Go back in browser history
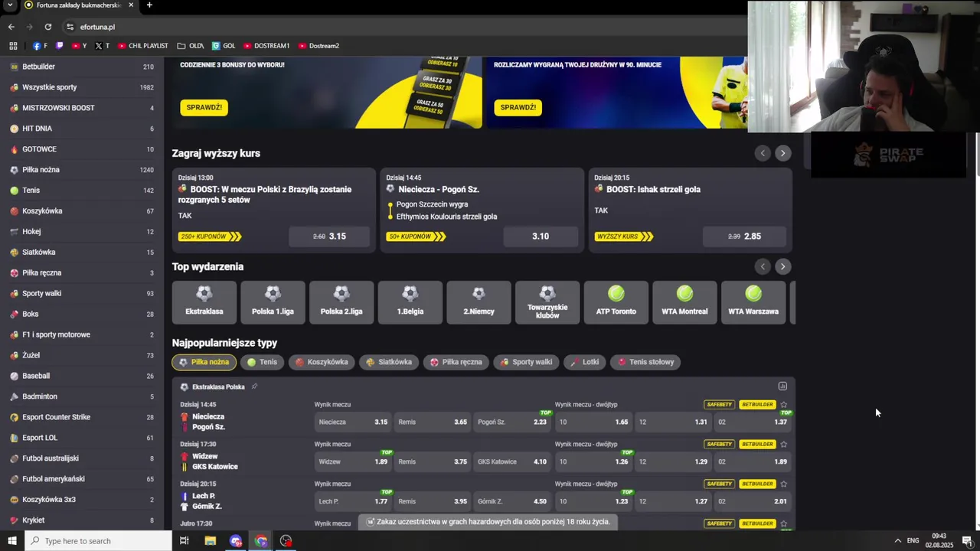The image size is (980, 551). (x=11, y=27)
